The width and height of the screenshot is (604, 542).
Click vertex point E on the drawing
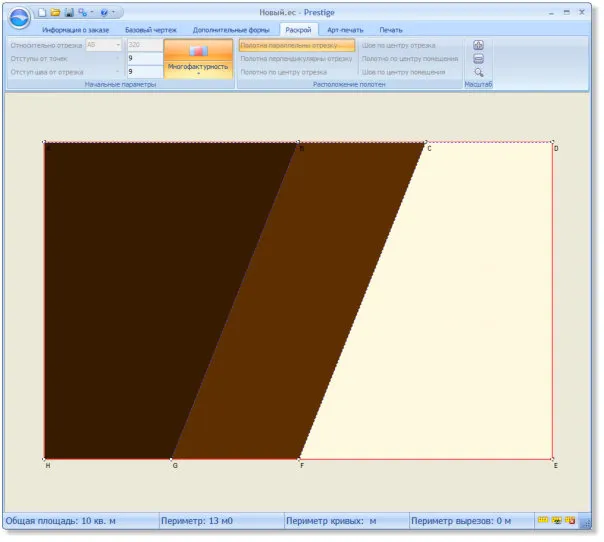[552, 459]
